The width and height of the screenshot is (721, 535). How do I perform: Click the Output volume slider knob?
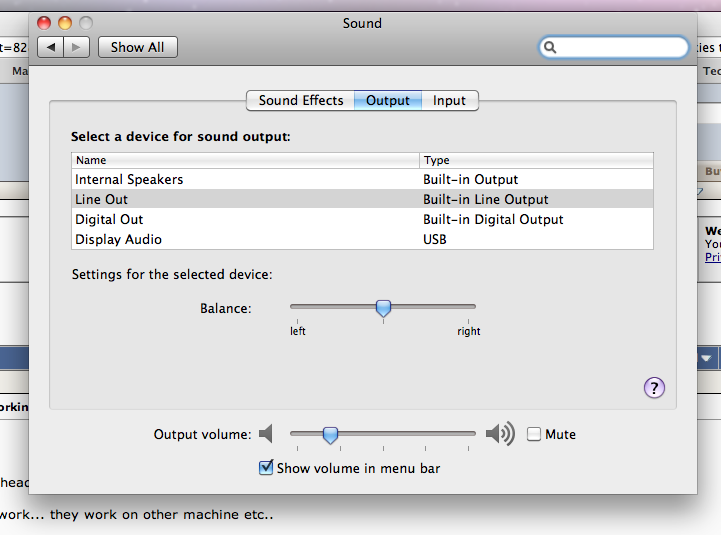click(x=330, y=434)
